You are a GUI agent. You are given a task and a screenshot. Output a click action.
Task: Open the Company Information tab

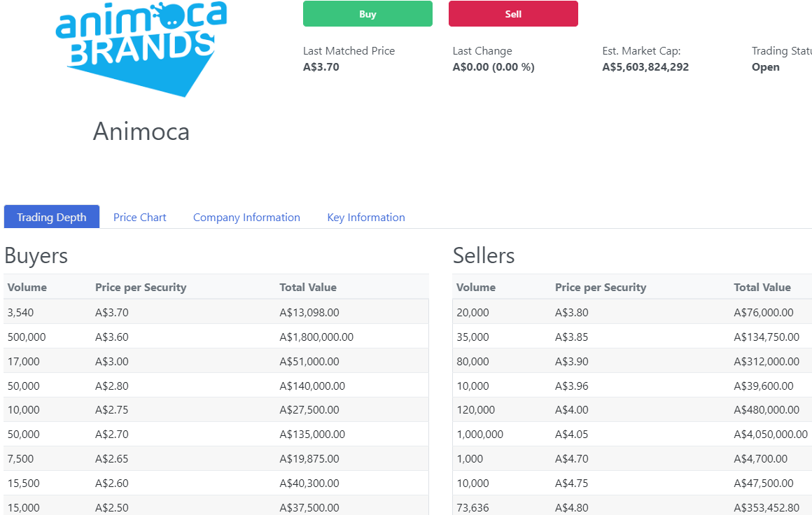pos(246,218)
